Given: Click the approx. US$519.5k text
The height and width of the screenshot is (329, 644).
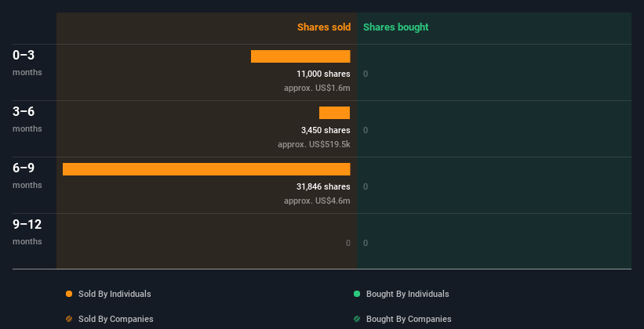Looking at the screenshot, I should (314, 144).
